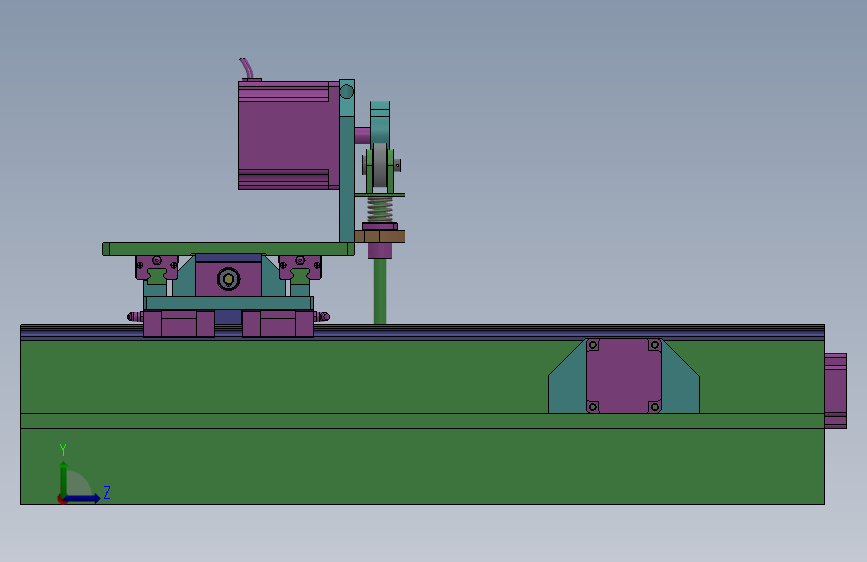Click the circular bearing in the purple center block
Screen dimensions: 867x562
[228, 279]
